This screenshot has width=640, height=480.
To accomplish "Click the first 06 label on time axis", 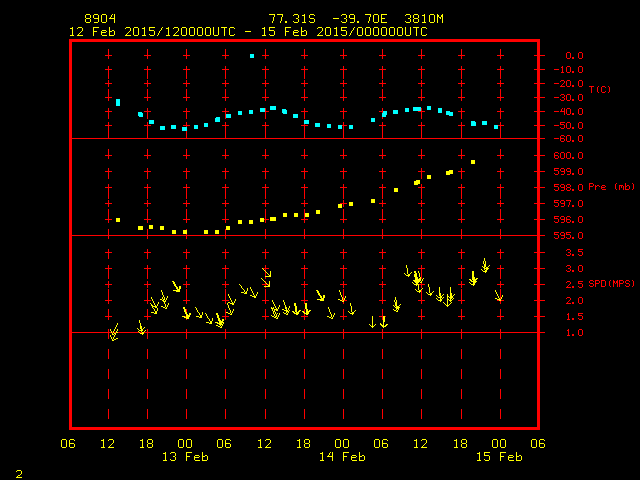I will [68, 444].
